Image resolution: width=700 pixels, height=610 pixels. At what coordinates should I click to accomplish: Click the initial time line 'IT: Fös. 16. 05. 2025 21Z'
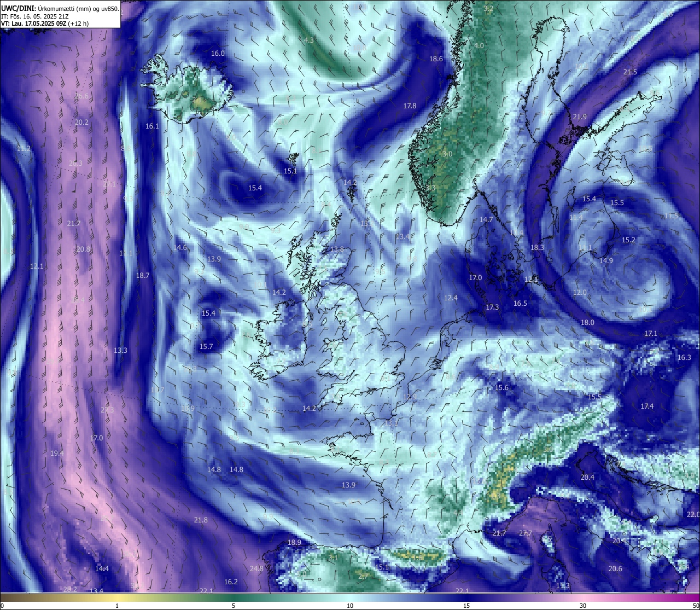coord(35,16)
